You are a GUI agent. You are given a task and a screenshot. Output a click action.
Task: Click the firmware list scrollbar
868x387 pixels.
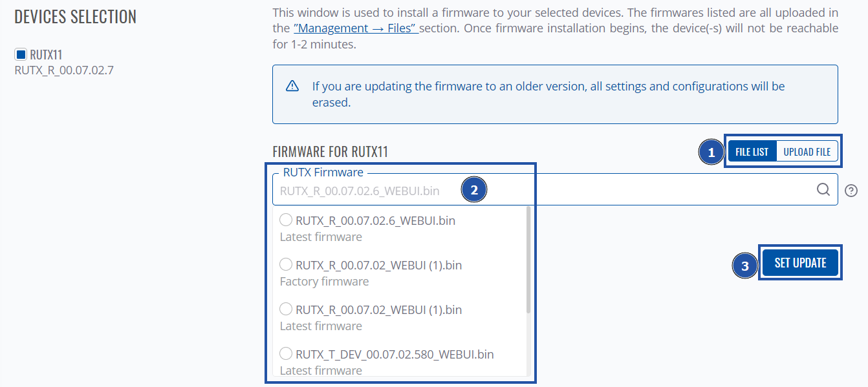528,260
